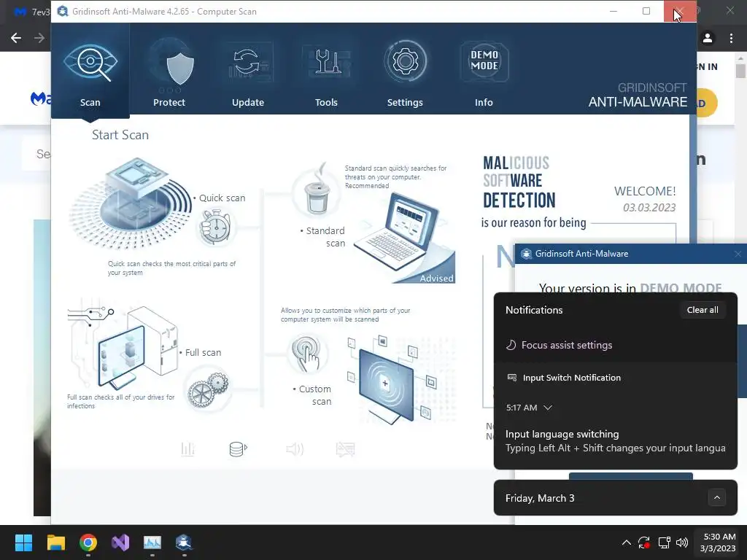Click the Full scan gears icon
Image resolution: width=747 pixels, height=560 pixels.
coord(209,387)
